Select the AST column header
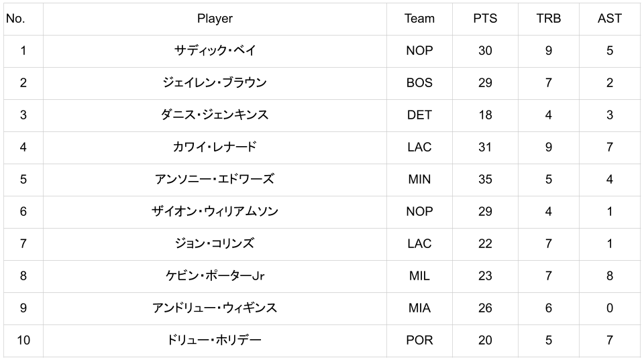The height and width of the screenshot is (362, 644). click(x=609, y=19)
